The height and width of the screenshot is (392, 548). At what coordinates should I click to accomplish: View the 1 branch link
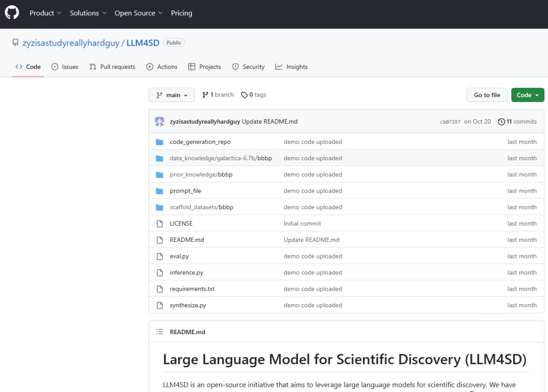pyautogui.click(x=218, y=95)
